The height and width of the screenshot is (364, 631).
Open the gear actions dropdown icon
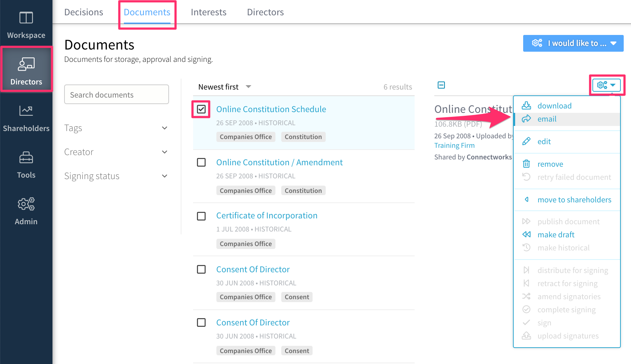tap(606, 85)
